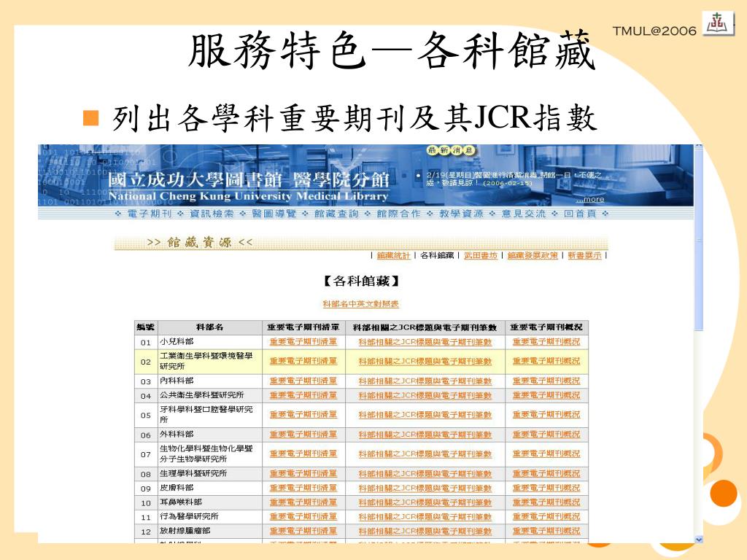Open the 資訊檢索 menu item

click(212, 214)
